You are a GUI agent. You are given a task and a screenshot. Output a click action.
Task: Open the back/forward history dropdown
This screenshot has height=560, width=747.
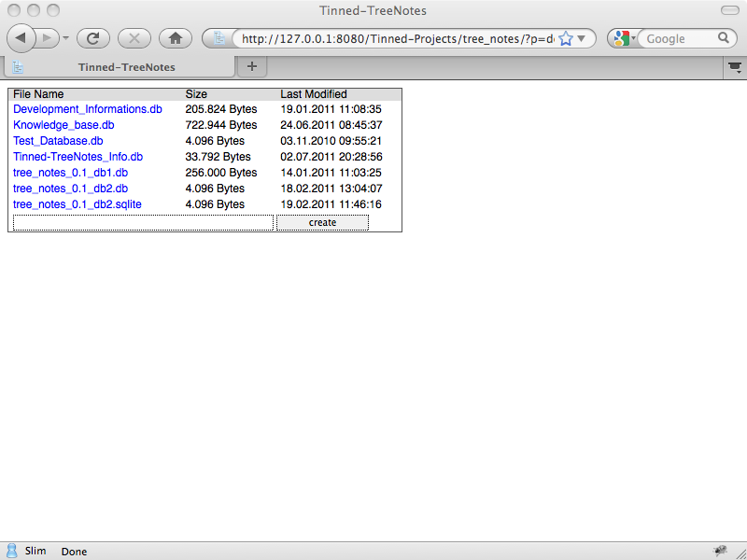(65, 38)
